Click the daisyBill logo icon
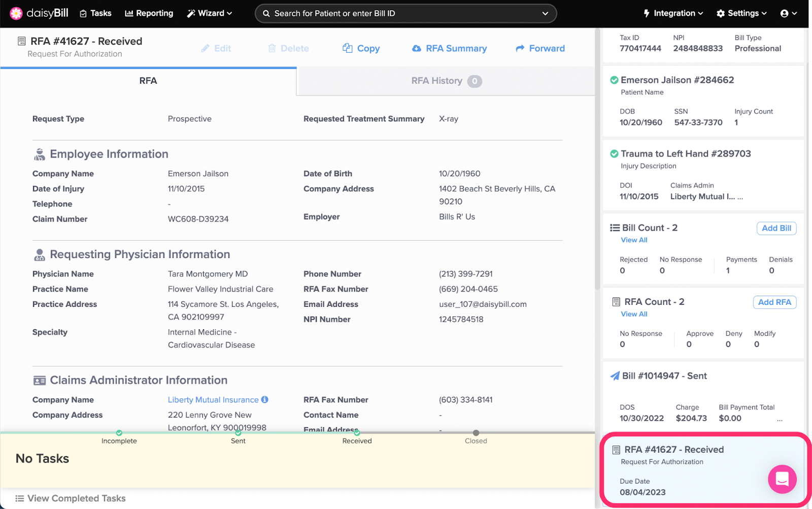This screenshot has width=812, height=509. [16, 13]
